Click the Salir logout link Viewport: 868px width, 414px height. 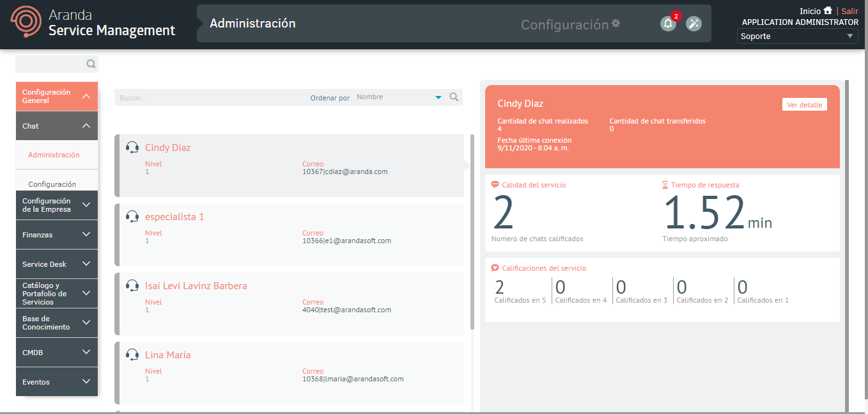tap(849, 11)
